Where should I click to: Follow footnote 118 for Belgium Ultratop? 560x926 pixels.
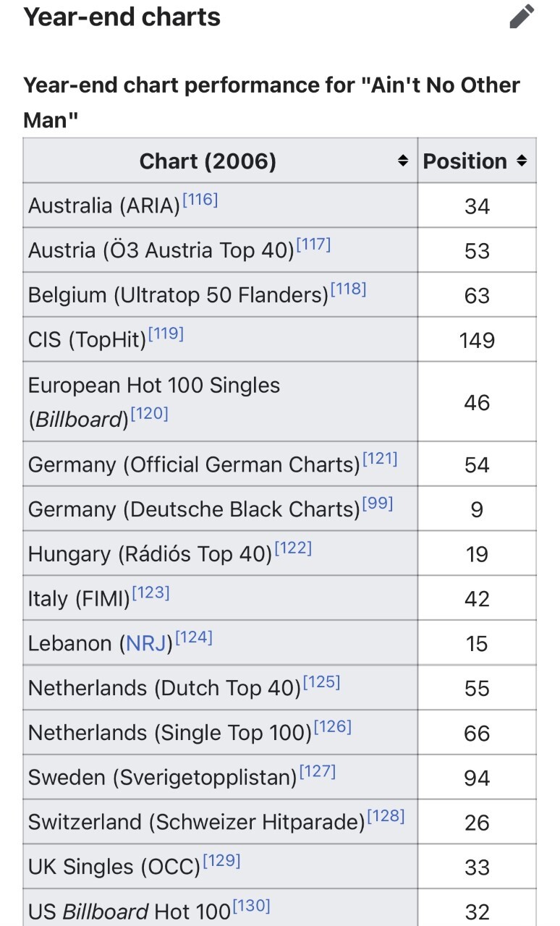[x=349, y=289]
